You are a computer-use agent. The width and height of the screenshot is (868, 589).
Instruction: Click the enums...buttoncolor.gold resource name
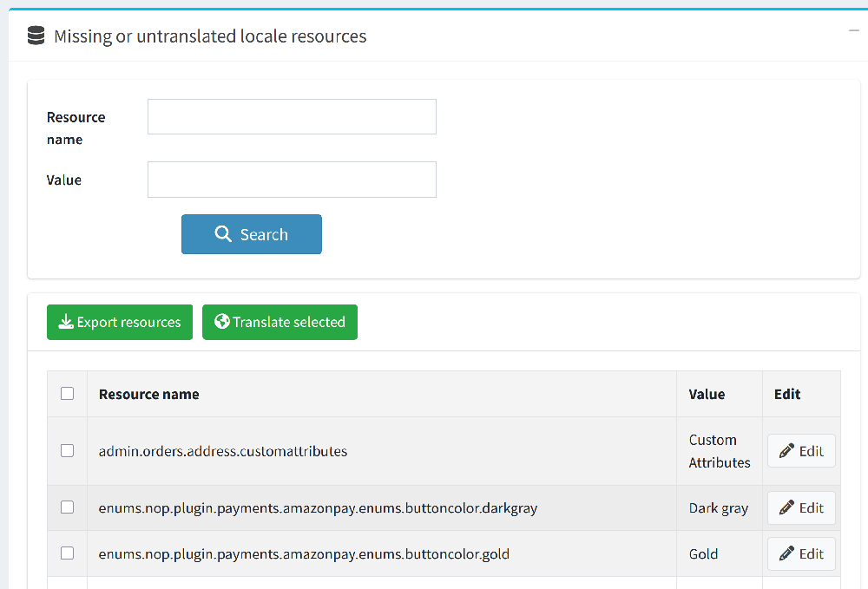pos(304,554)
